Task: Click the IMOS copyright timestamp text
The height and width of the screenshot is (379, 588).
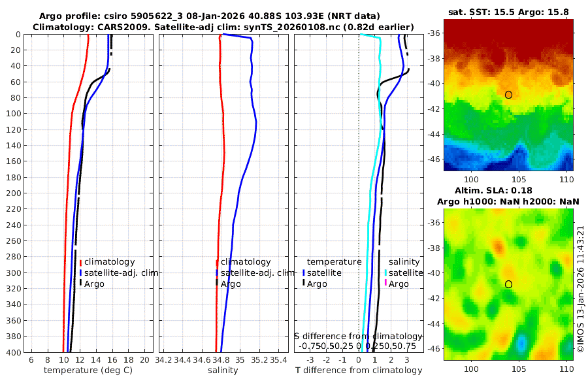Action: coord(581,289)
